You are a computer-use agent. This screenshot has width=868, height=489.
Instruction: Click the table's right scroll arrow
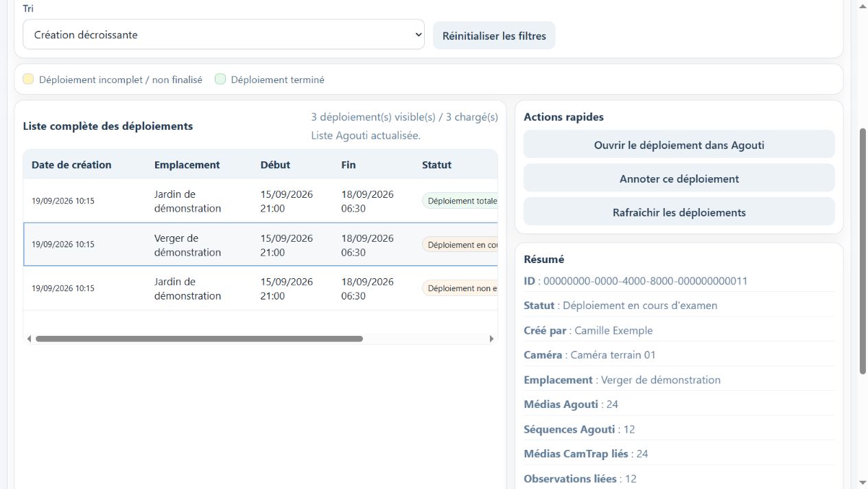point(491,339)
